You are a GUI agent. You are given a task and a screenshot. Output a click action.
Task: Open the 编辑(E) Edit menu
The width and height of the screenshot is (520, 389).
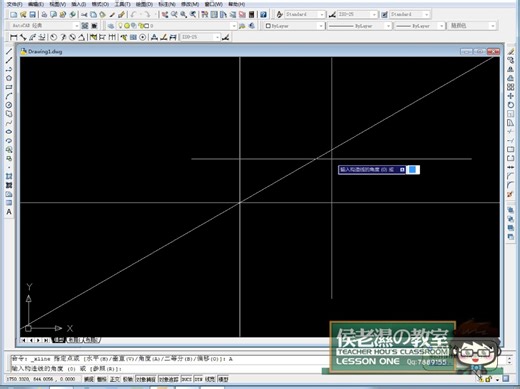point(36,4)
